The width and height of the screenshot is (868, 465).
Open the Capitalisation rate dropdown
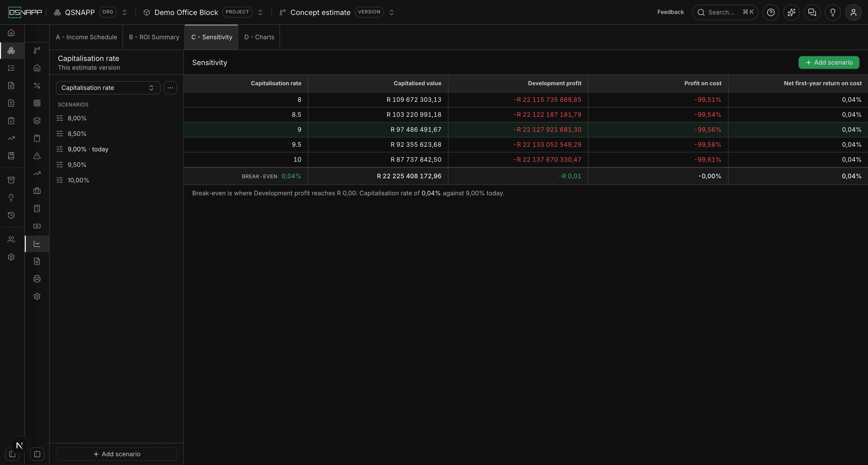point(108,88)
